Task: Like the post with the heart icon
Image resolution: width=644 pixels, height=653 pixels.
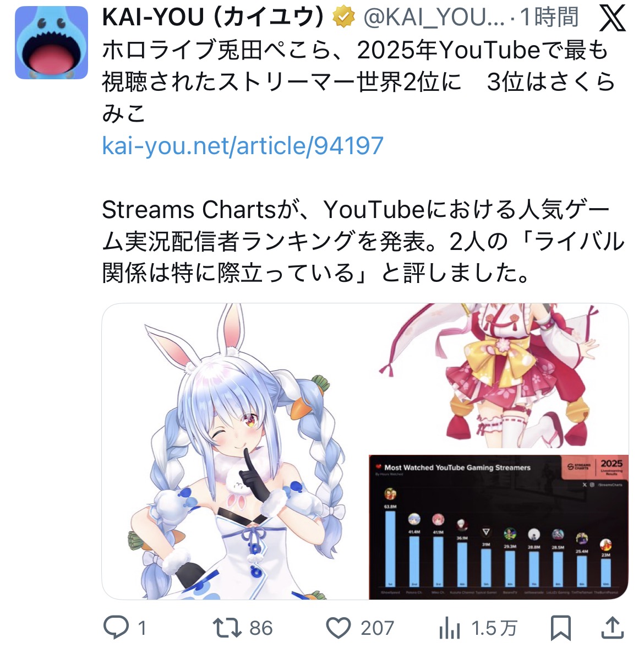Action: (338, 628)
